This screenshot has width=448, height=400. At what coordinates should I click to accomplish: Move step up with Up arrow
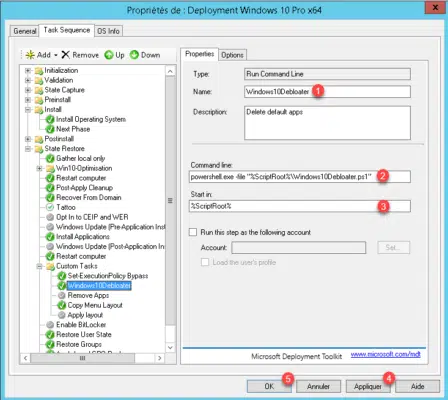point(114,55)
